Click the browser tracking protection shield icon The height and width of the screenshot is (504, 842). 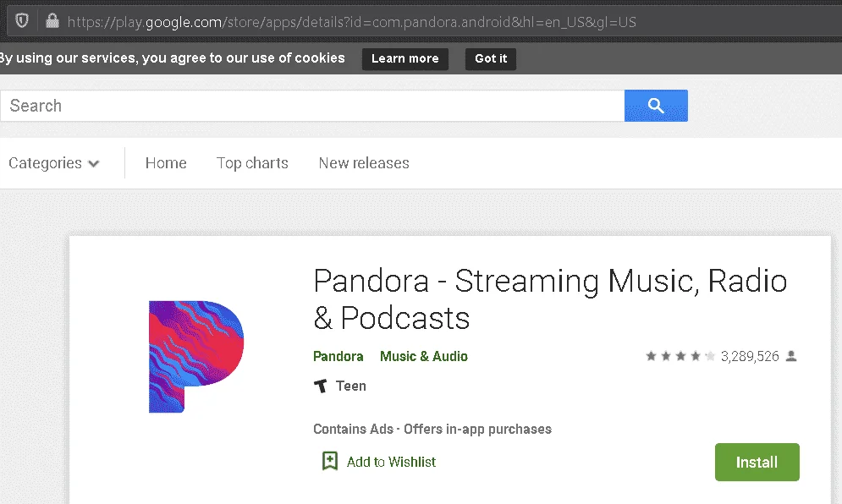coord(21,21)
